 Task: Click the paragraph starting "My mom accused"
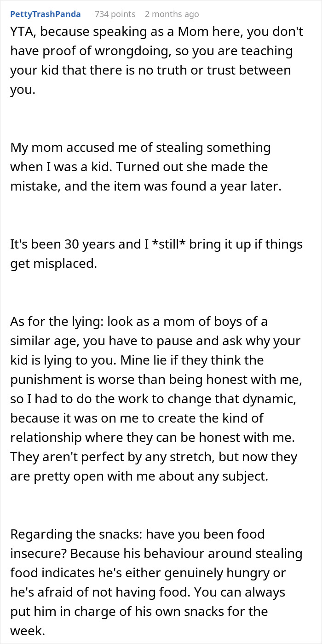[143, 167]
